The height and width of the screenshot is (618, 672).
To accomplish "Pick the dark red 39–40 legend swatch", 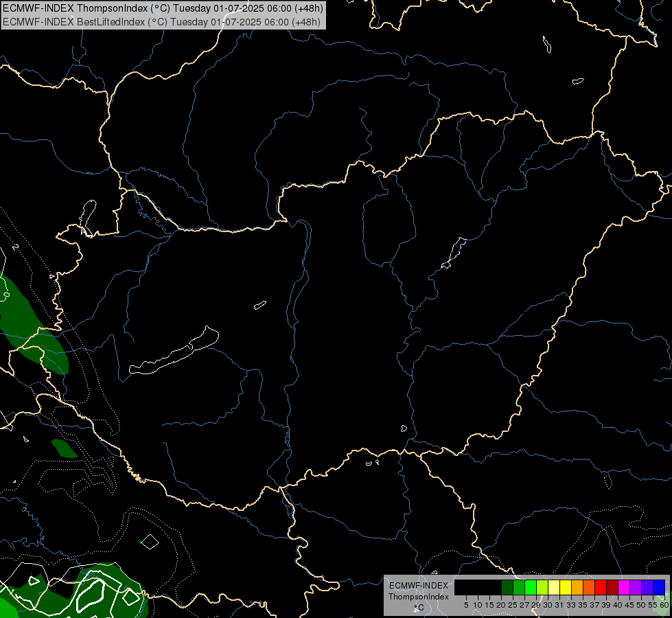I will (612, 587).
